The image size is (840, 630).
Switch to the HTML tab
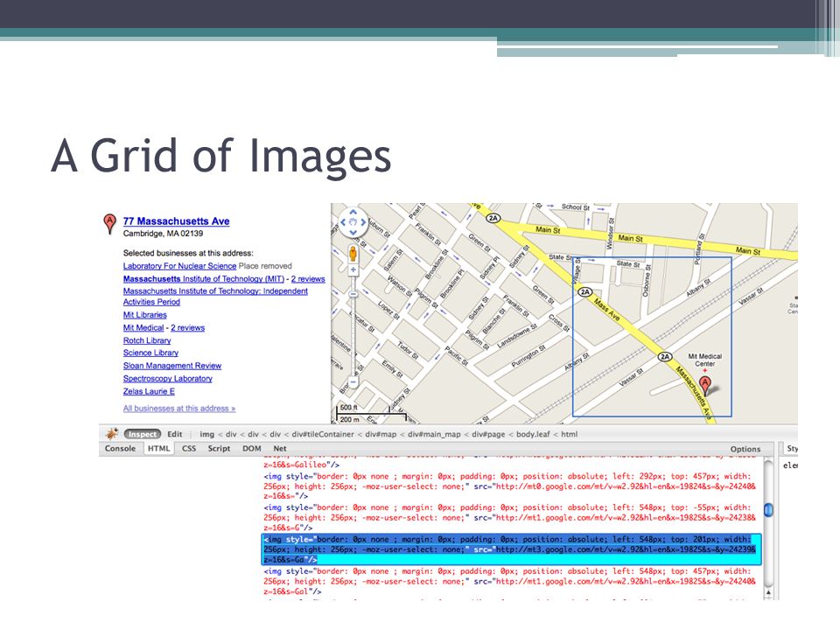coord(158,448)
